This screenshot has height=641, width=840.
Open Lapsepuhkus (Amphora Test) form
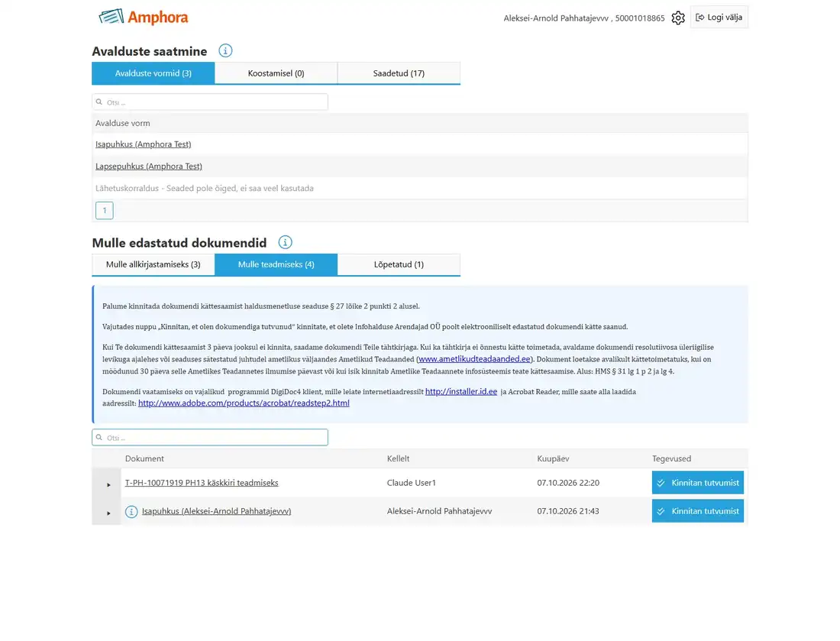point(149,166)
